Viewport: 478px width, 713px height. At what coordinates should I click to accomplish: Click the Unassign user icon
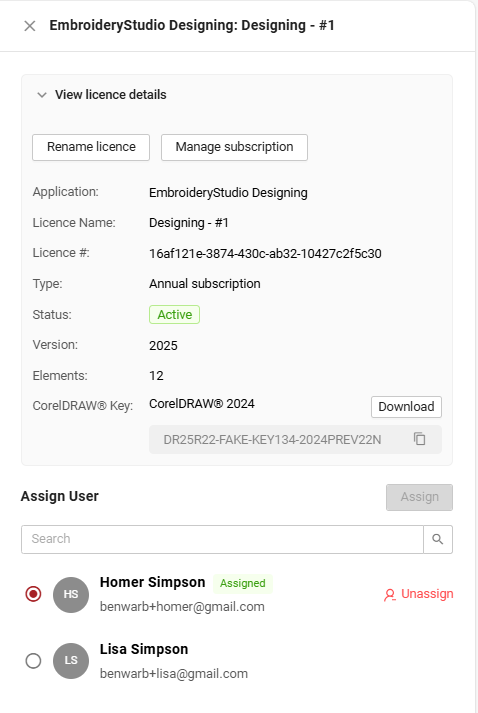(389, 595)
